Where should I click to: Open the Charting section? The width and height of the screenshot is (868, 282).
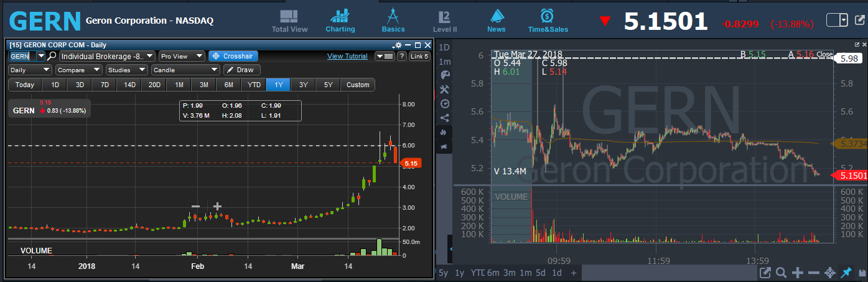(x=340, y=21)
